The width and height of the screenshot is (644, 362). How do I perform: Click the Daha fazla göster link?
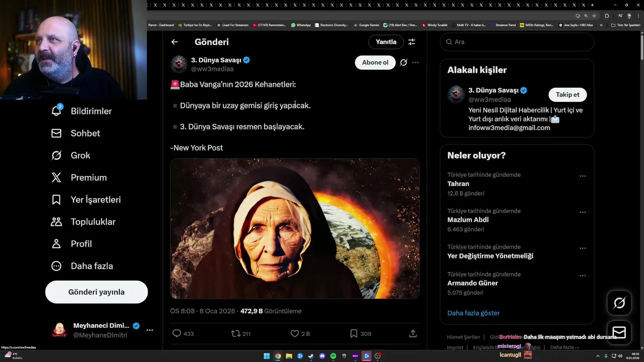point(473,313)
